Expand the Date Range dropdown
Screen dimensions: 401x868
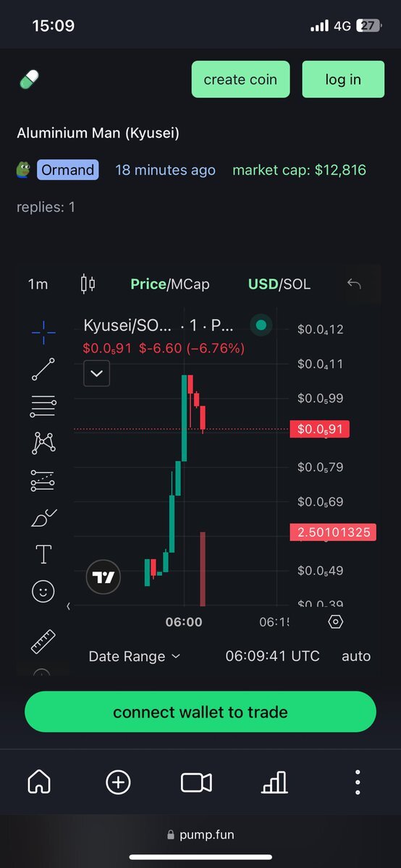[134, 656]
